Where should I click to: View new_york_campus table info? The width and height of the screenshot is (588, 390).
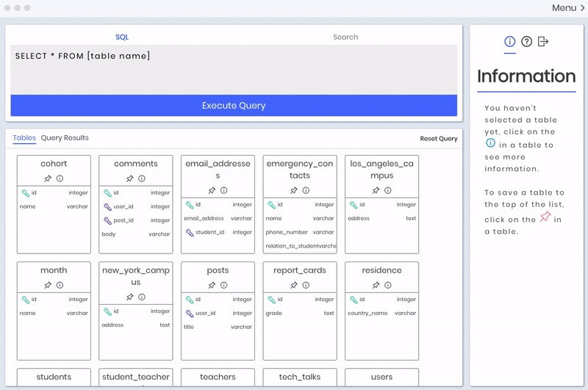tap(142, 297)
